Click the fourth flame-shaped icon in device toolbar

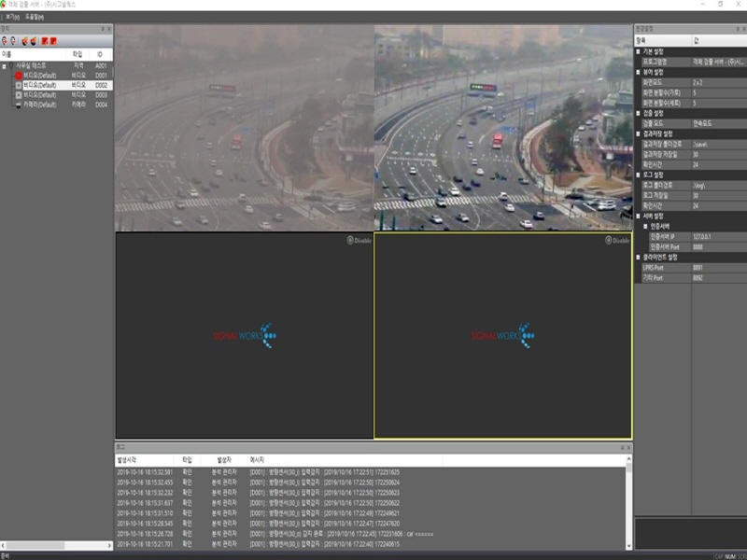(x=34, y=41)
